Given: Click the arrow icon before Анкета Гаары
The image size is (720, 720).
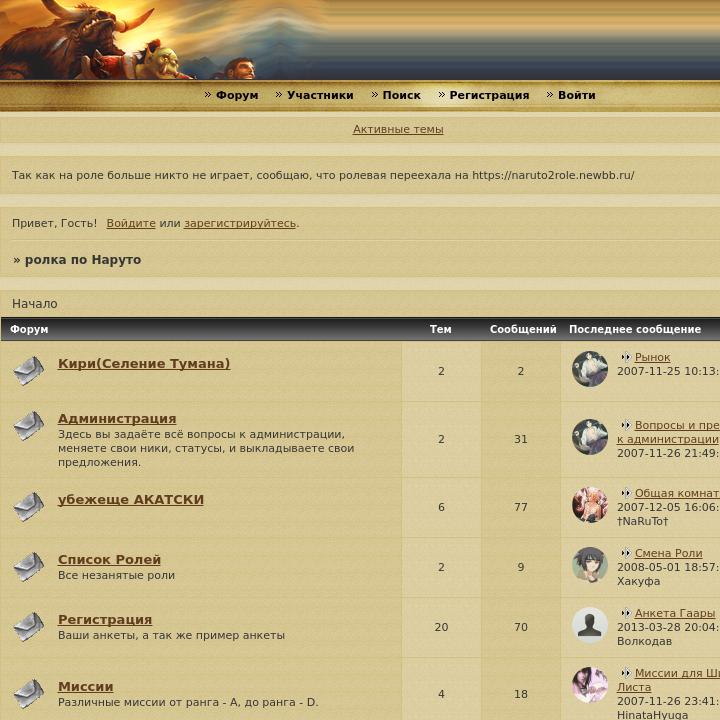Looking at the screenshot, I should 625,613.
